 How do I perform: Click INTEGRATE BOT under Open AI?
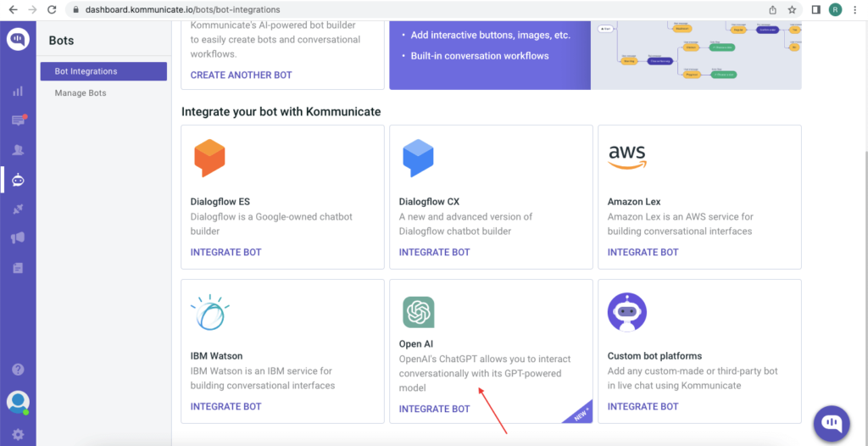[x=434, y=409]
